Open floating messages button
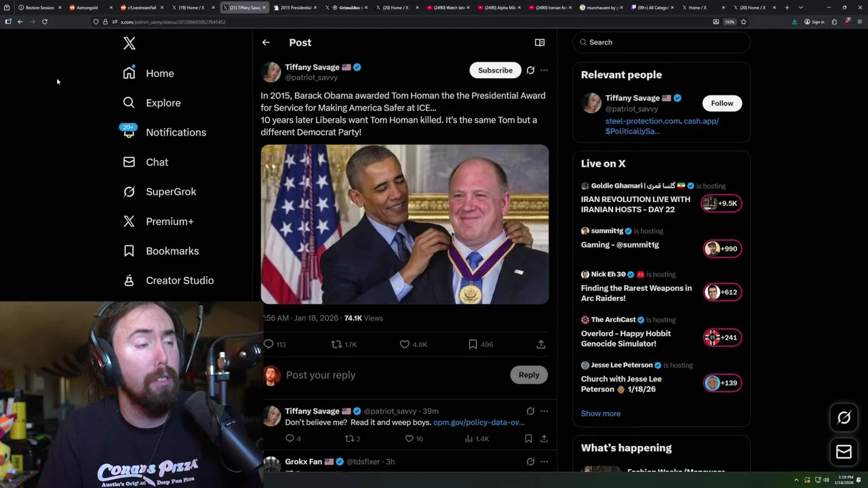 click(844, 452)
